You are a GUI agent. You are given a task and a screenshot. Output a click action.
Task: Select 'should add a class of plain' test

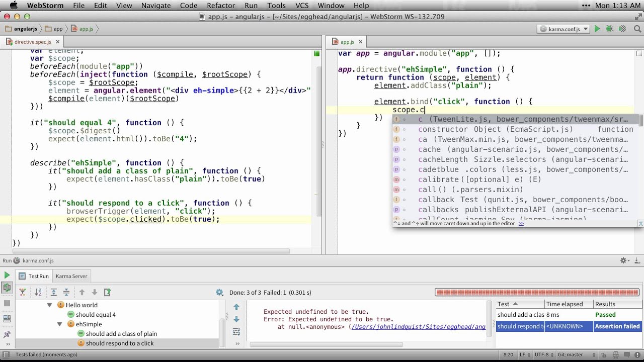pyautogui.click(x=121, y=334)
